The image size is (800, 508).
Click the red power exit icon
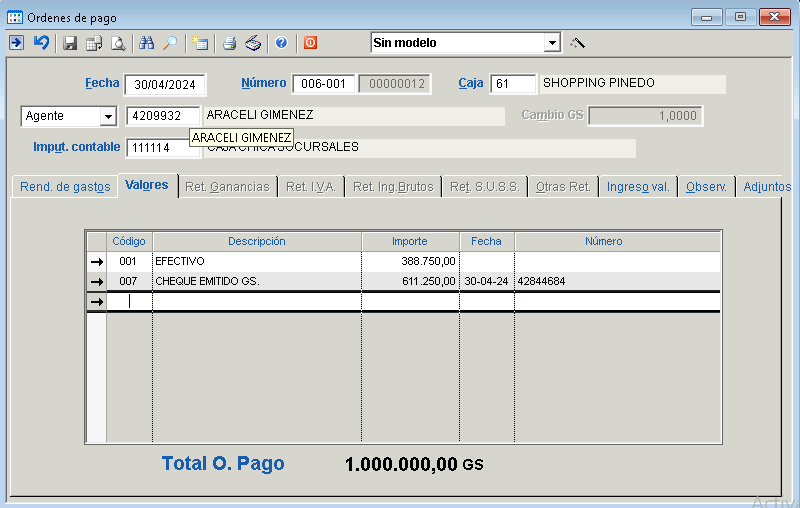click(x=310, y=43)
